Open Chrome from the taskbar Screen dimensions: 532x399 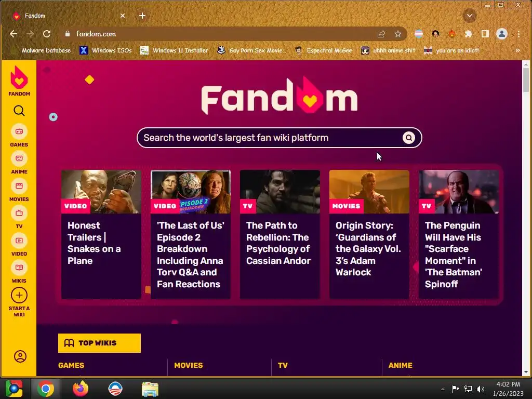pos(46,389)
